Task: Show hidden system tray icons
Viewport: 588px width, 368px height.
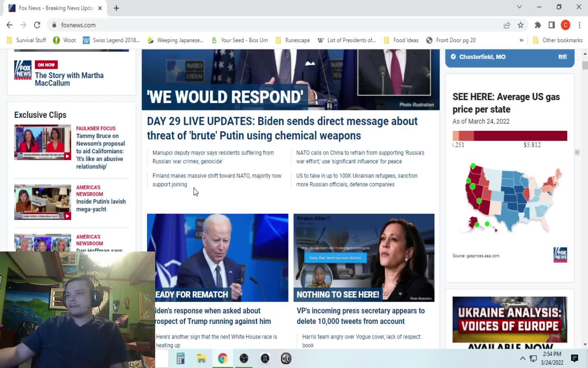Action: [523, 359]
